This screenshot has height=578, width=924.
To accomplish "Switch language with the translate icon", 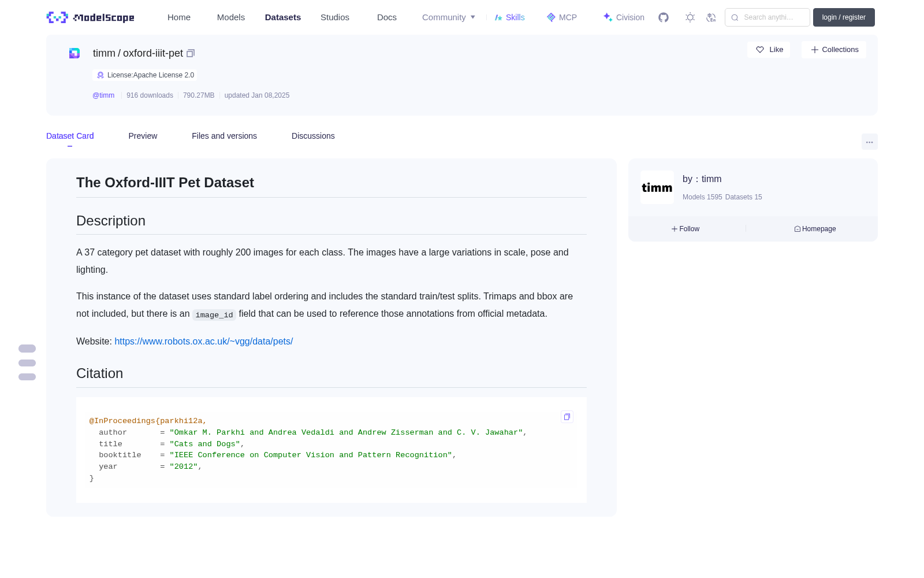I will point(711,17).
